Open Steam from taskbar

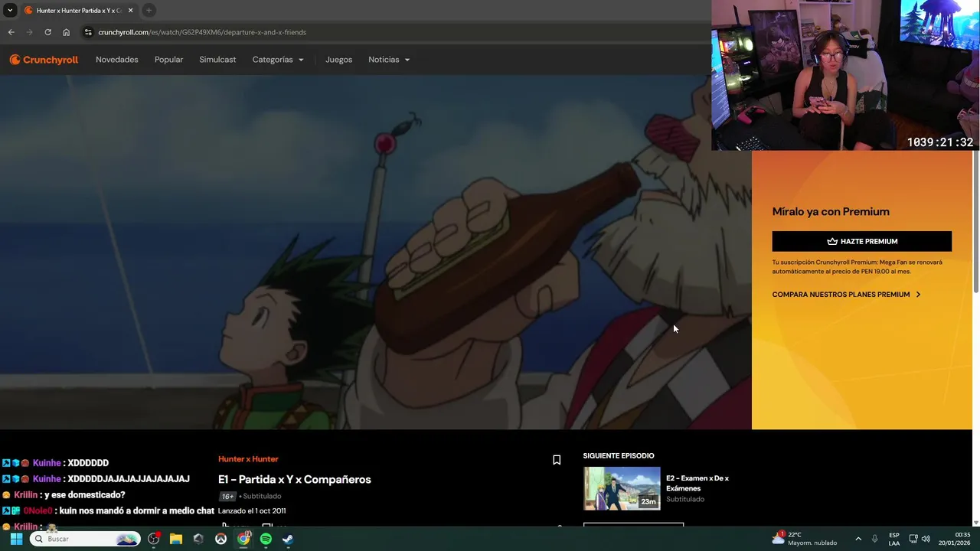(x=288, y=539)
